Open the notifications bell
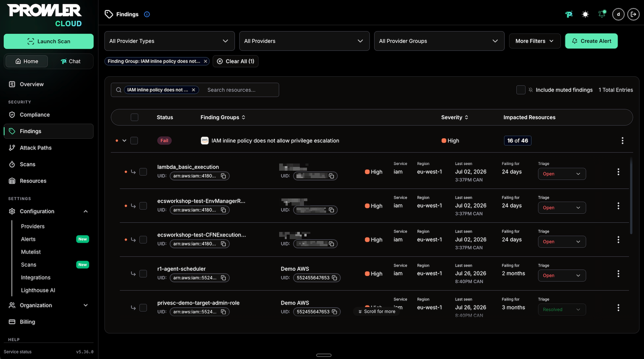This screenshot has height=359, width=644. (602, 14)
